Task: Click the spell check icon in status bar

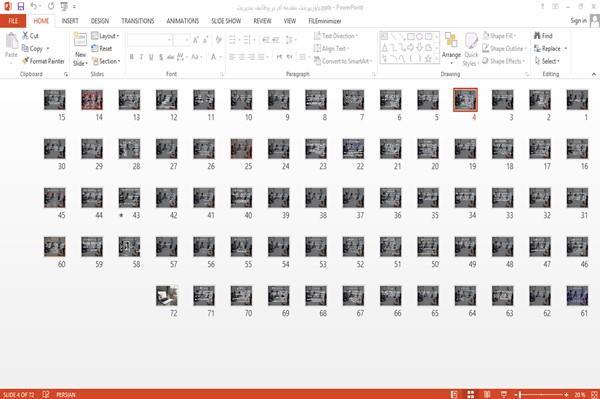Action: (x=46, y=394)
